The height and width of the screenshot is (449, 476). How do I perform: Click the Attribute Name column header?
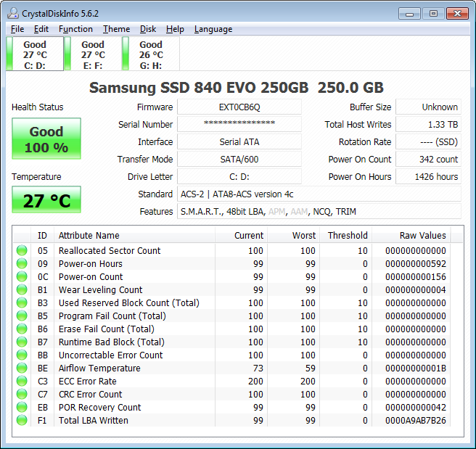tap(134, 236)
